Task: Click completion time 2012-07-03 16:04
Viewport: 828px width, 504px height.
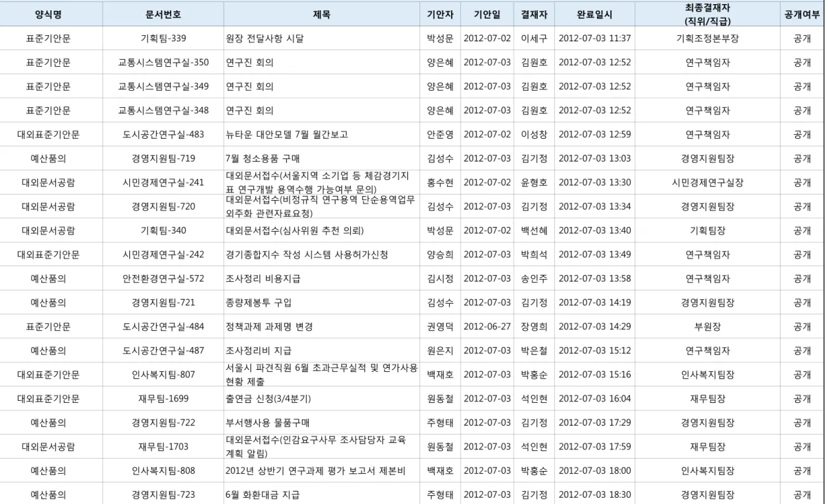Action: tap(594, 399)
